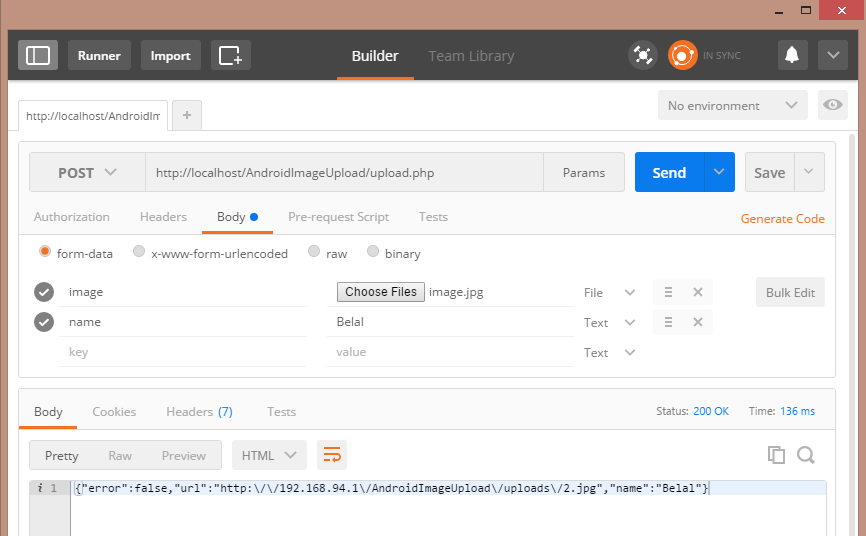Select x-www-form-urlencoded radio option
Image resolution: width=866 pixels, height=536 pixels.
210,253
